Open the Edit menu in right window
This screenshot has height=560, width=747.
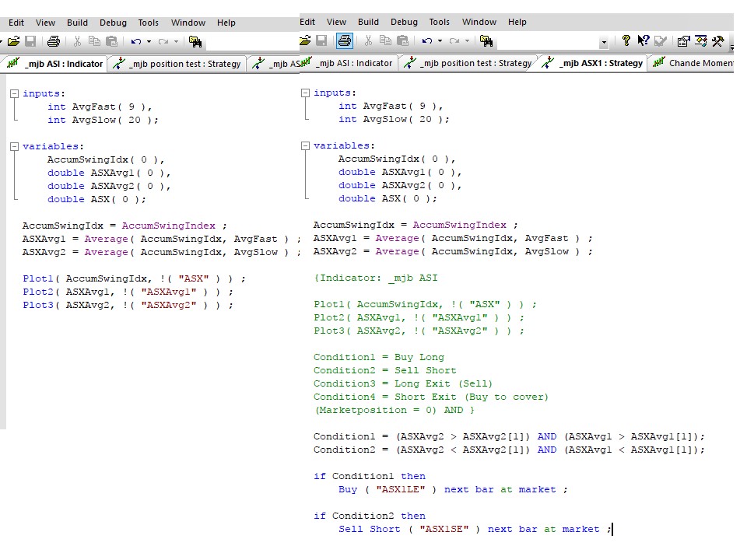tap(307, 22)
